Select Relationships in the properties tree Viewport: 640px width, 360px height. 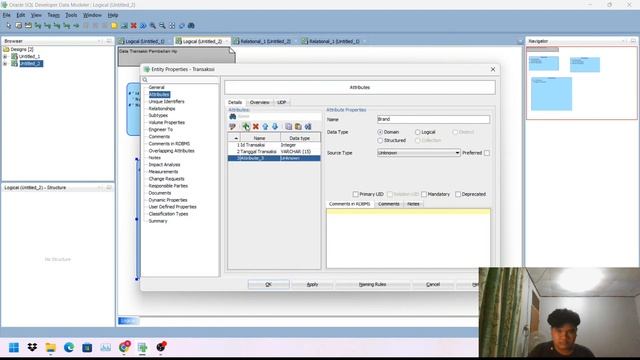pos(162,109)
